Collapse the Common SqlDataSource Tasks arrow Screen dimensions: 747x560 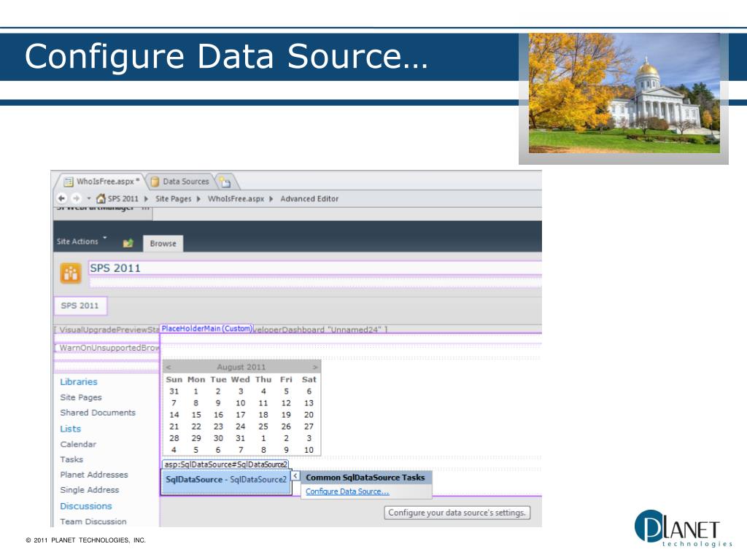(295, 475)
